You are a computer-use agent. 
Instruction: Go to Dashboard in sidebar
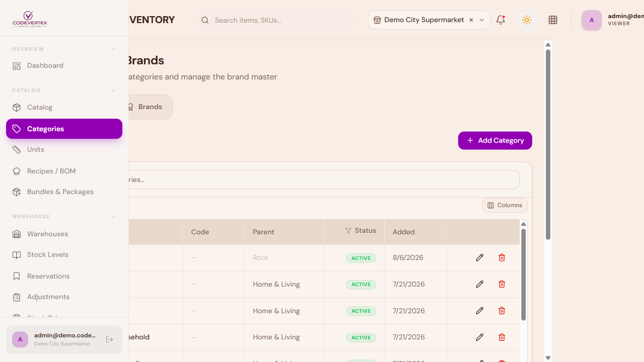64,66
